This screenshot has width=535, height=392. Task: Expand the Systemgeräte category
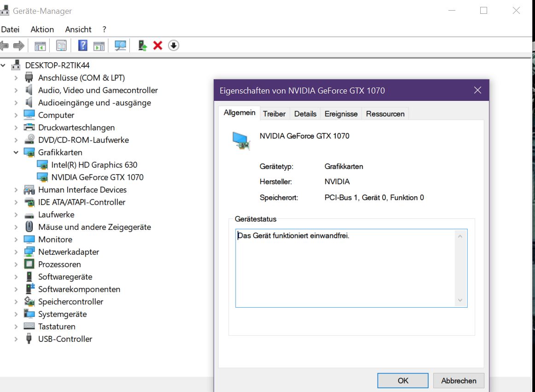tap(16, 314)
